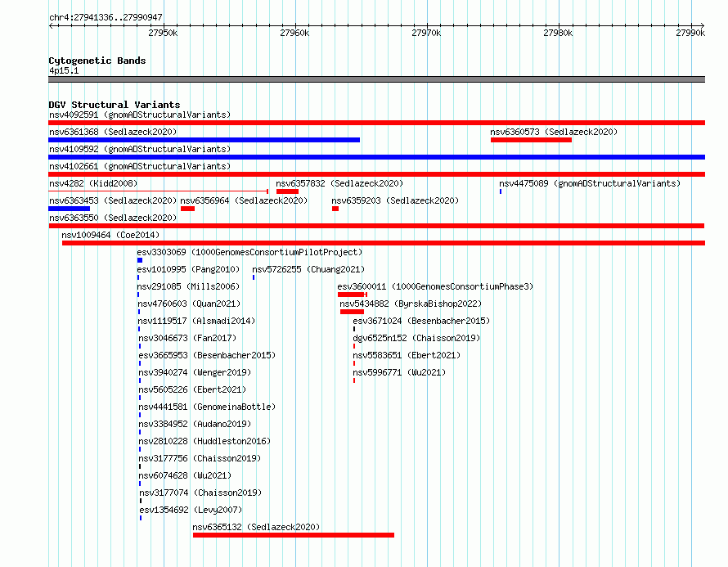This screenshot has height=567, width=728.
Task: Select esv3665953 (Besenbacher2015) label
Action: 207,355
